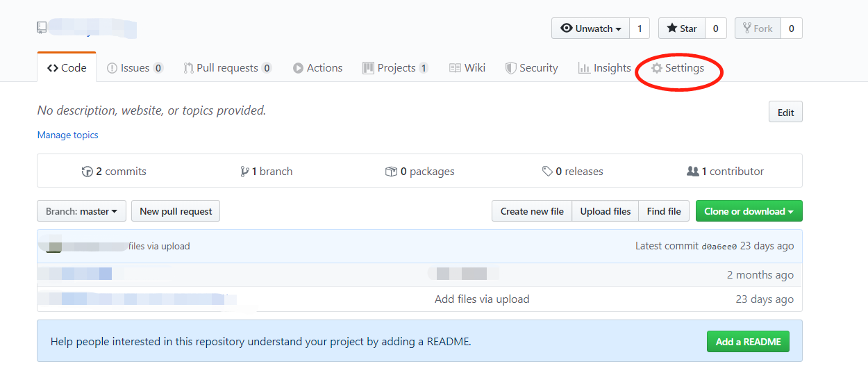View 0 packages link
Viewport: 868px width, 389px height.
[419, 171]
